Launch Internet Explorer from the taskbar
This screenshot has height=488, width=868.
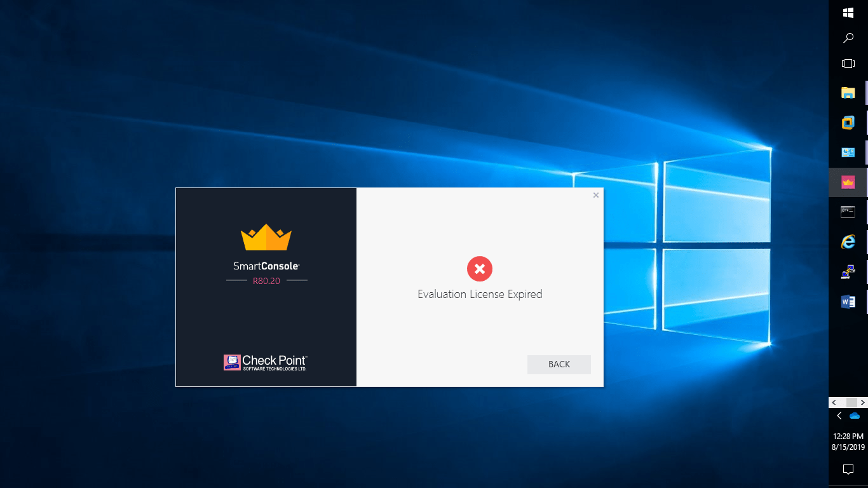coord(848,242)
